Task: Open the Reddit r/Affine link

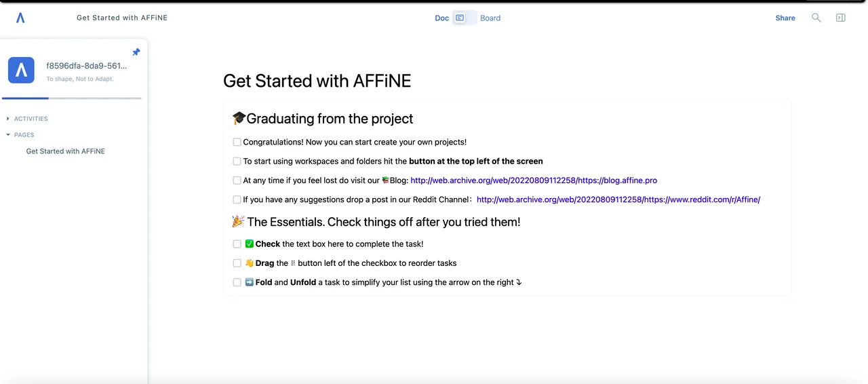Action: click(618, 199)
